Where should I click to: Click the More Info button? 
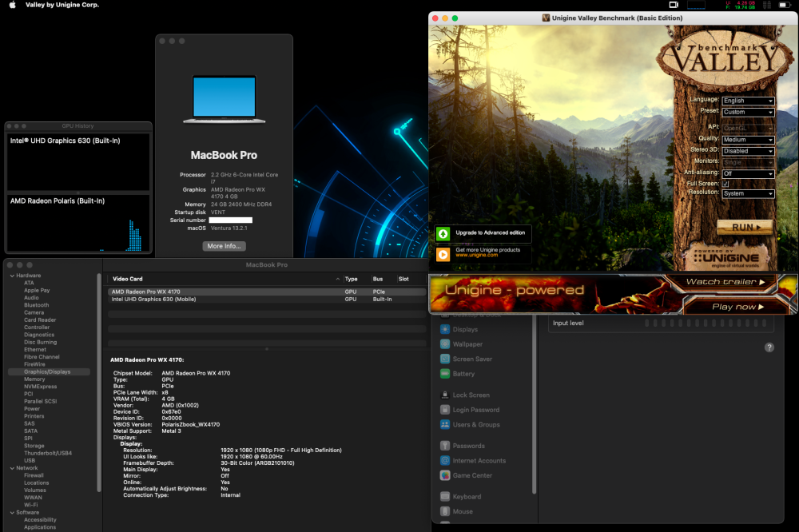225,246
